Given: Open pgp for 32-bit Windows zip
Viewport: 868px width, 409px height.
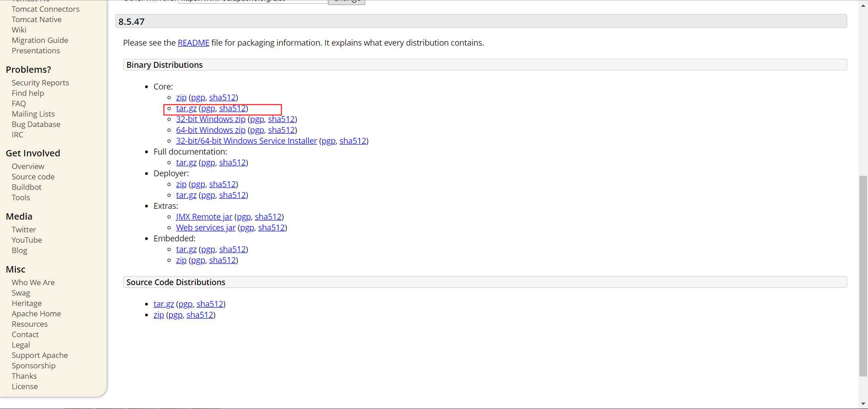Looking at the screenshot, I should [257, 119].
